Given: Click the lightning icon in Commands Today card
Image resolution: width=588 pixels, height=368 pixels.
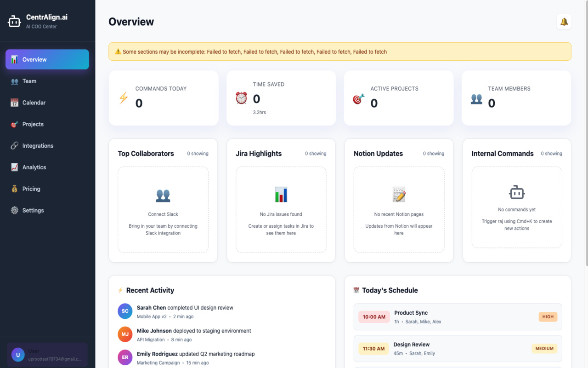Looking at the screenshot, I should [x=124, y=98].
